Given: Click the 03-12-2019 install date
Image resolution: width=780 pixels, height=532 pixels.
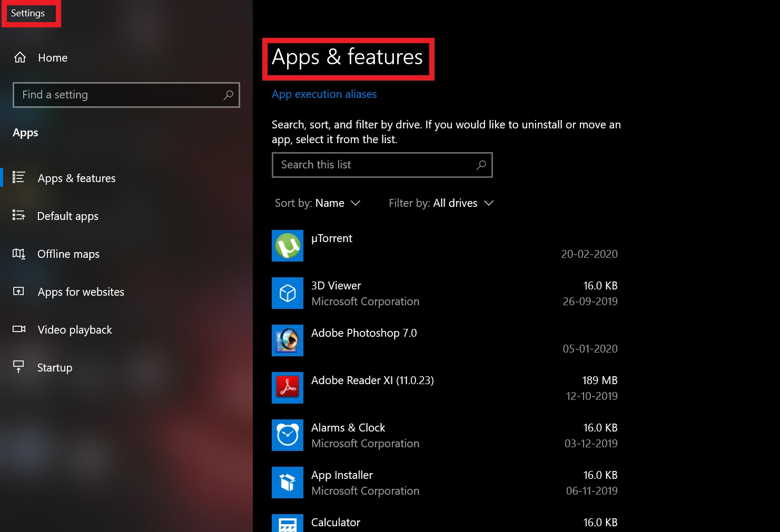Looking at the screenshot, I should (591, 443).
